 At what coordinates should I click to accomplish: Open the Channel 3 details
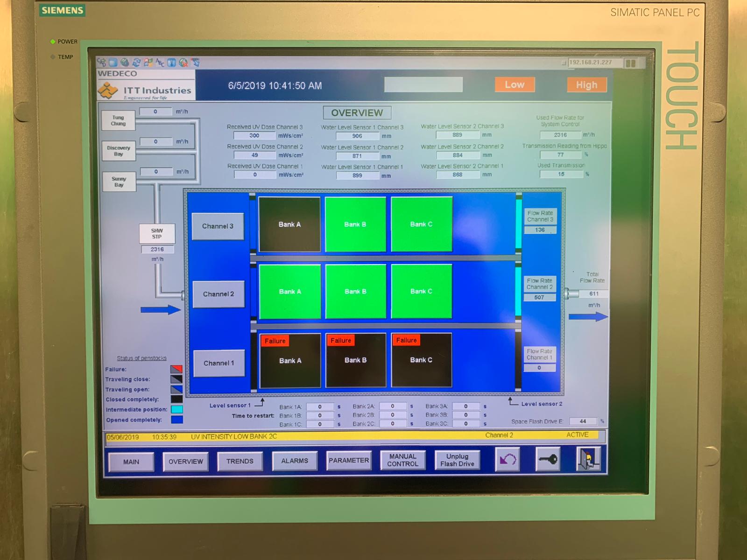[x=218, y=226]
